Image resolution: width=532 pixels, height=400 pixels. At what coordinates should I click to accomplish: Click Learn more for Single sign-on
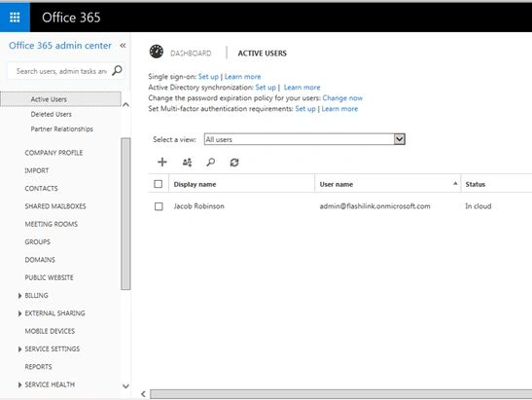(x=242, y=77)
